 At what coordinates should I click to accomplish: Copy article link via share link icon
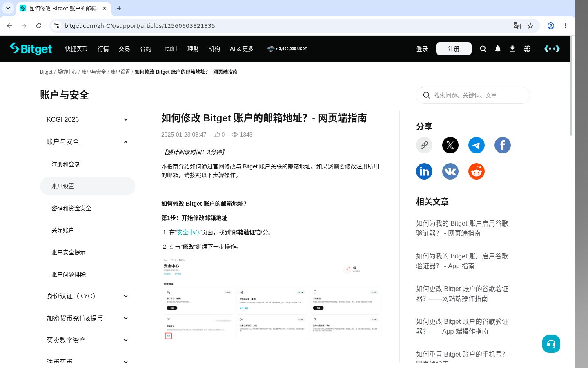point(424,145)
